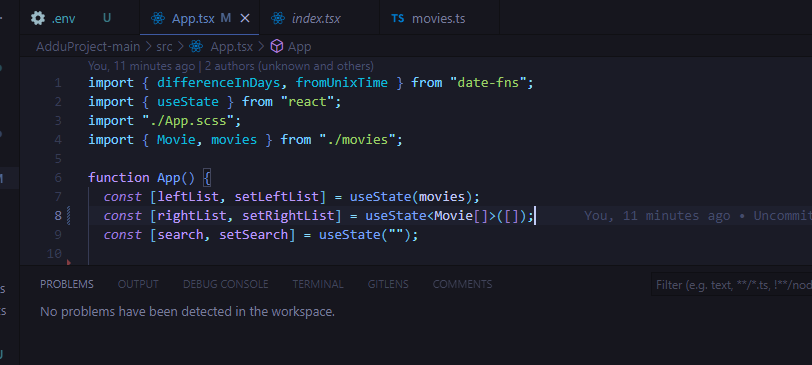
Task: Click line number 6 in the gutter
Action: [x=57, y=178]
